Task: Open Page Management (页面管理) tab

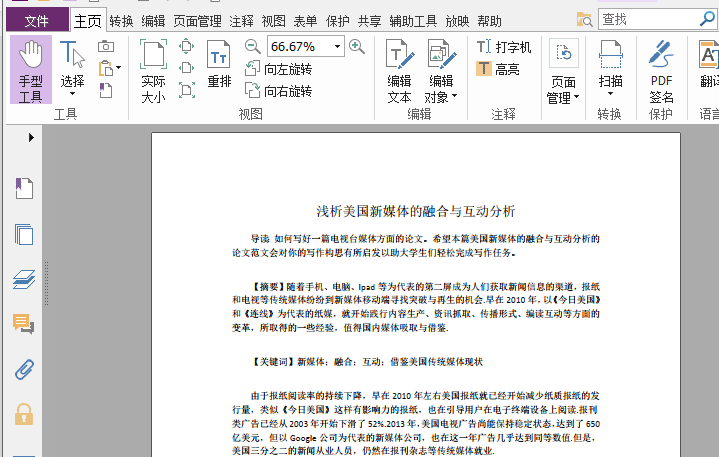Action: click(197, 21)
